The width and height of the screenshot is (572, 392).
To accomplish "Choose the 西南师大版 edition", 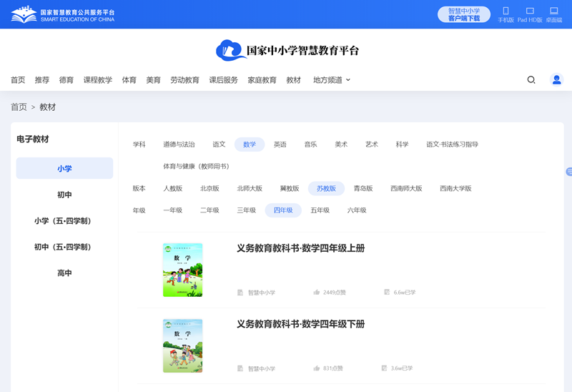I will tap(406, 188).
